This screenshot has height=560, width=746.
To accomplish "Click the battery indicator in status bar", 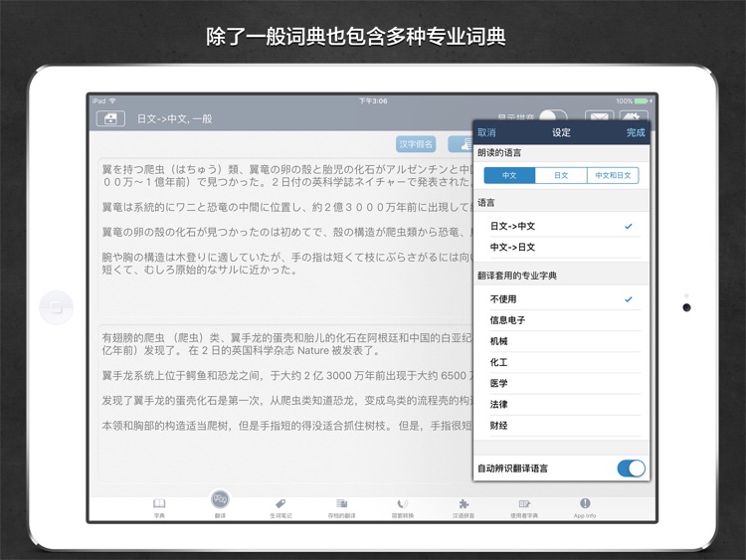I will tap(641, 100).
